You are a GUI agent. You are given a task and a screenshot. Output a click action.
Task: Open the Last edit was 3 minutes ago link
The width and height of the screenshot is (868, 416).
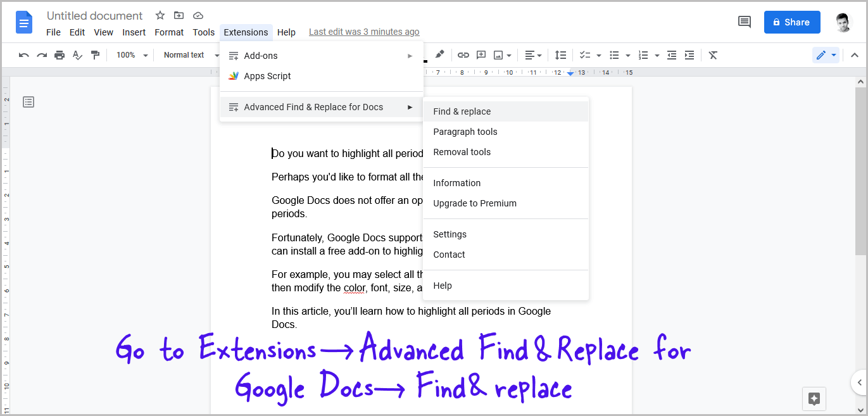[364, 32]
